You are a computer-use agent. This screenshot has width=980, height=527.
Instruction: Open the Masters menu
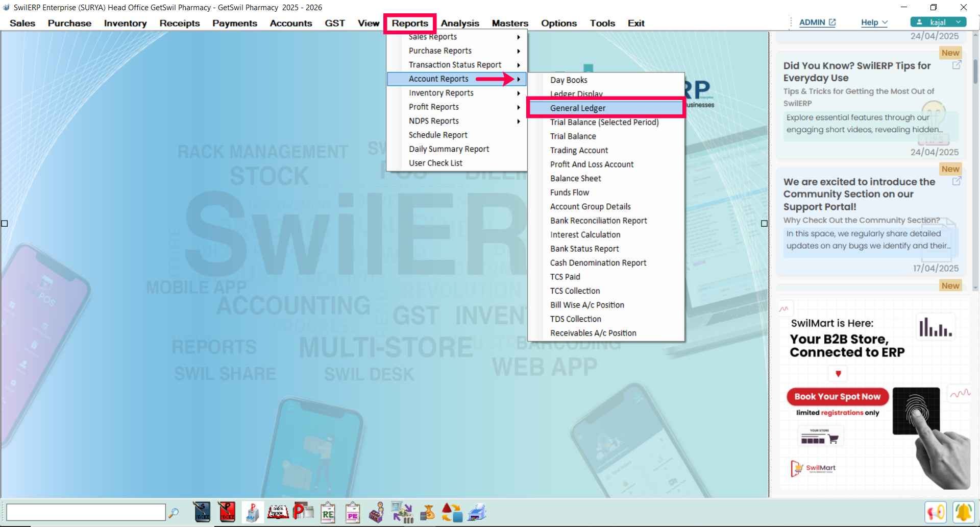pos(510,23)
